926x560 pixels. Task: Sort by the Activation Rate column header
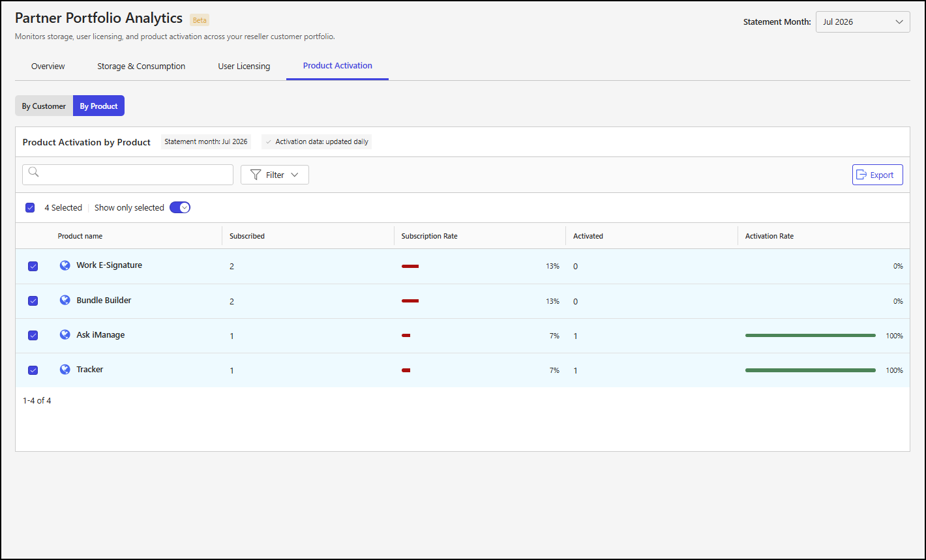[769, 236]
